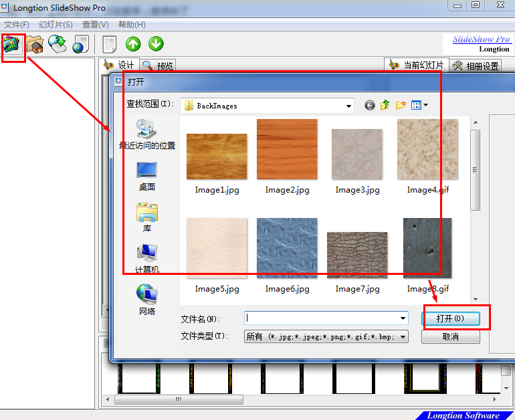515x420 pixels.
Task: Go back with the dialog back arrow
Action: pos(369,106)
